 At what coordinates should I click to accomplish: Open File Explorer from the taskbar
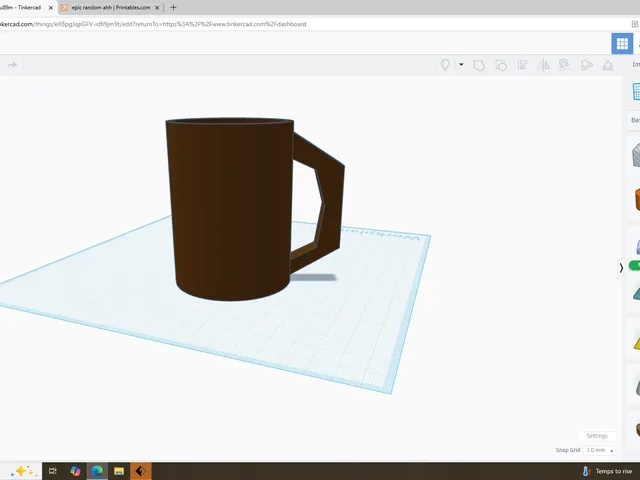(119, 471)
